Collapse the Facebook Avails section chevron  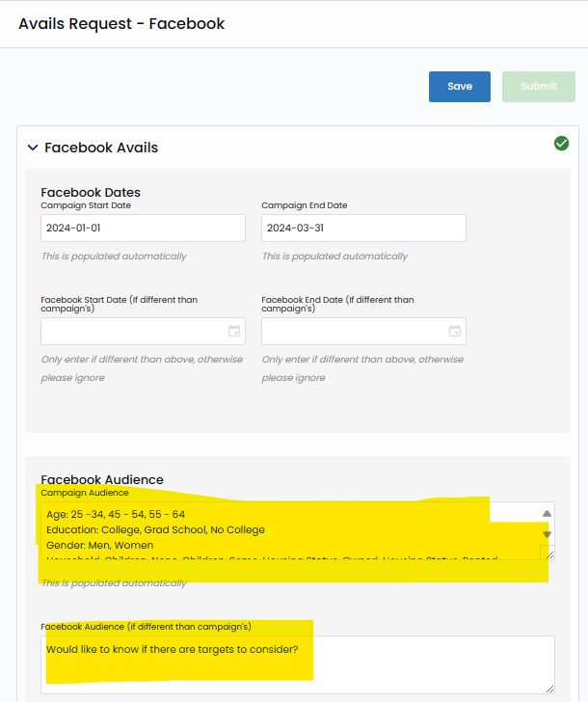pos(33,148)
